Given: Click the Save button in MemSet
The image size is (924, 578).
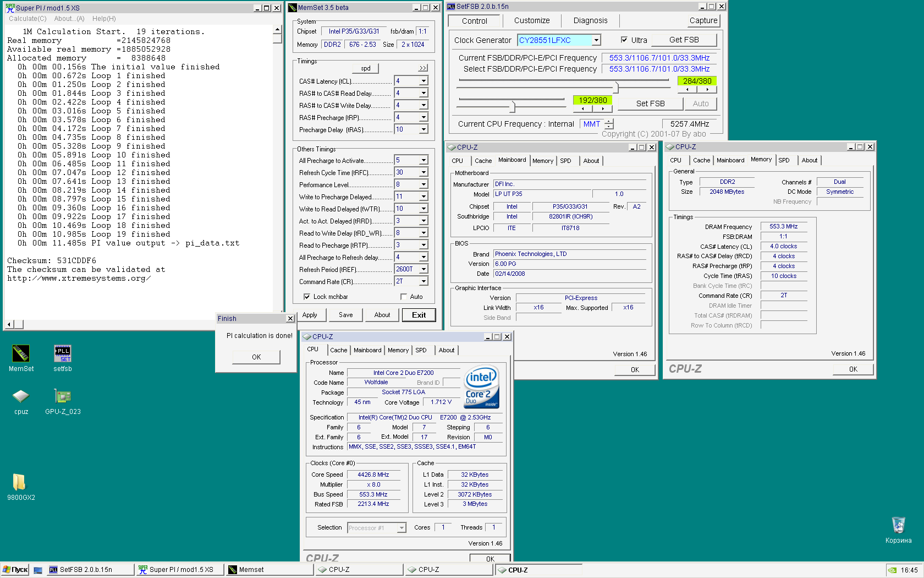Looking at the screenshot, I should pos(346,315).
